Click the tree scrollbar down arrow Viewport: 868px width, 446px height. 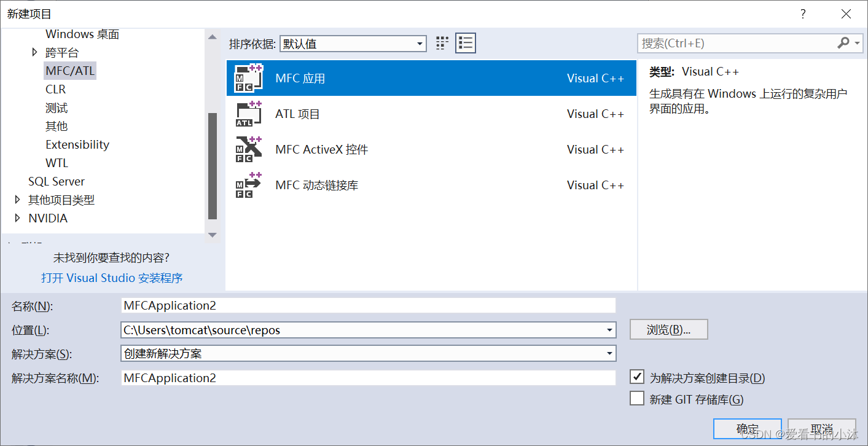pyautogui.click(x=213, y=235)
